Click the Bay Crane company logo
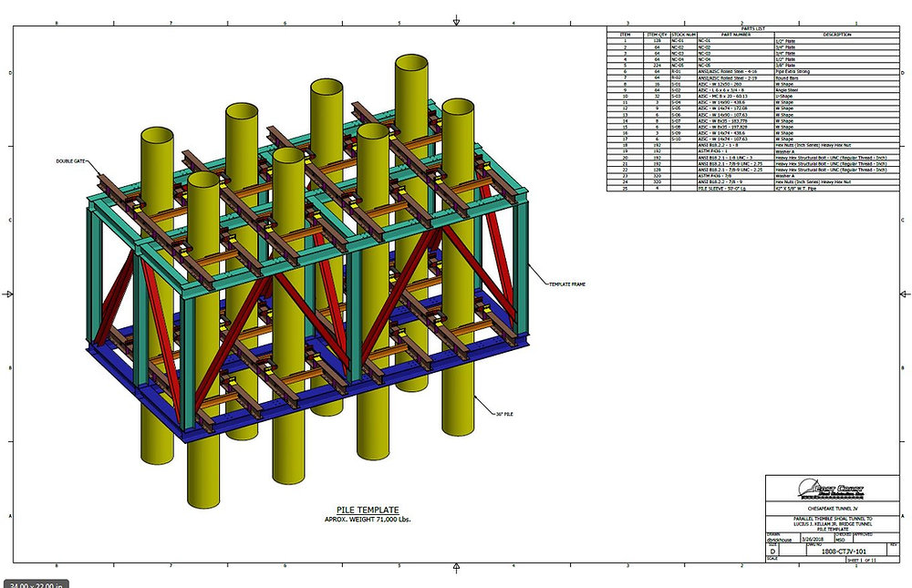This screenshot has width=912, height=588. coord(832,489)
